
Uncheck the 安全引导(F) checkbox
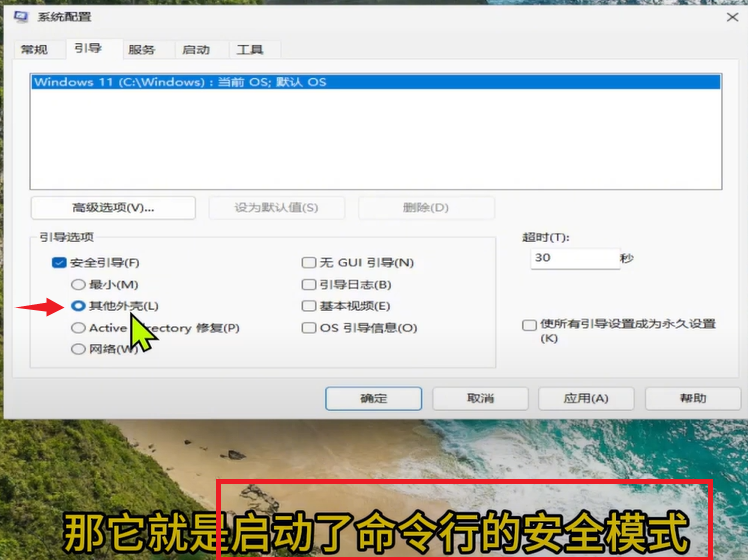click(59, 263)
